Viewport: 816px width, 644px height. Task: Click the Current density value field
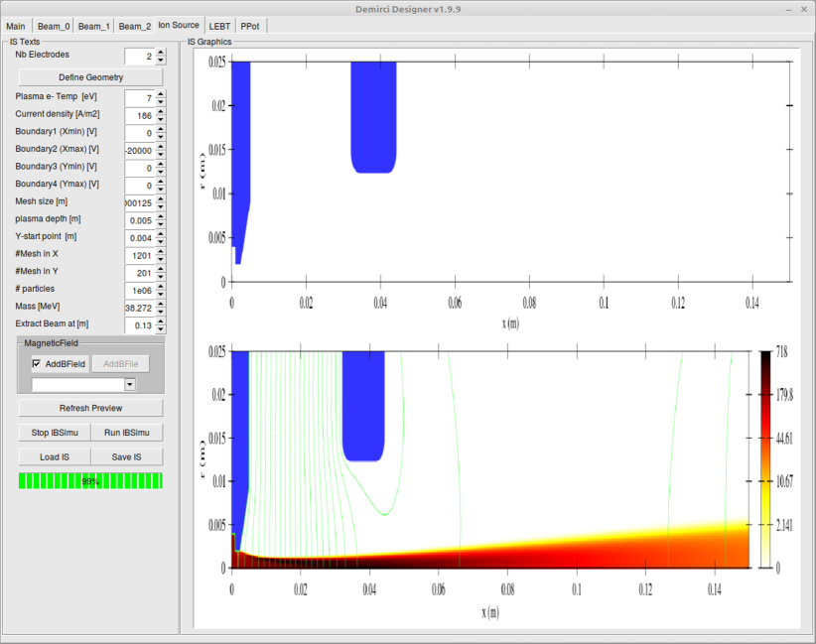coord(139,115)
